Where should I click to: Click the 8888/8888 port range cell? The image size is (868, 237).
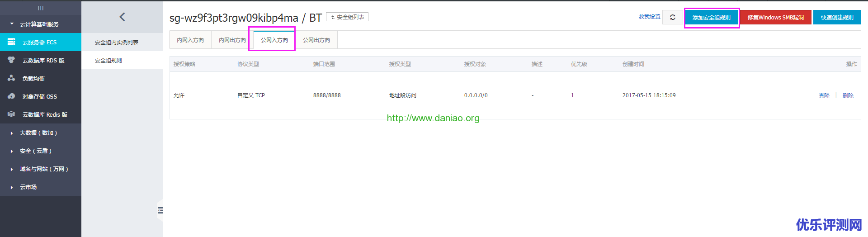click(x=327, y=95)
